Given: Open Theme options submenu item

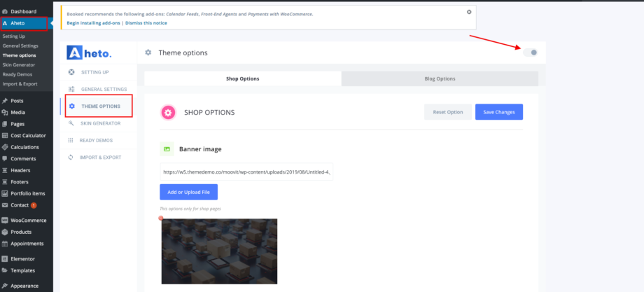Looking at the screenshot, I should 19,55.
